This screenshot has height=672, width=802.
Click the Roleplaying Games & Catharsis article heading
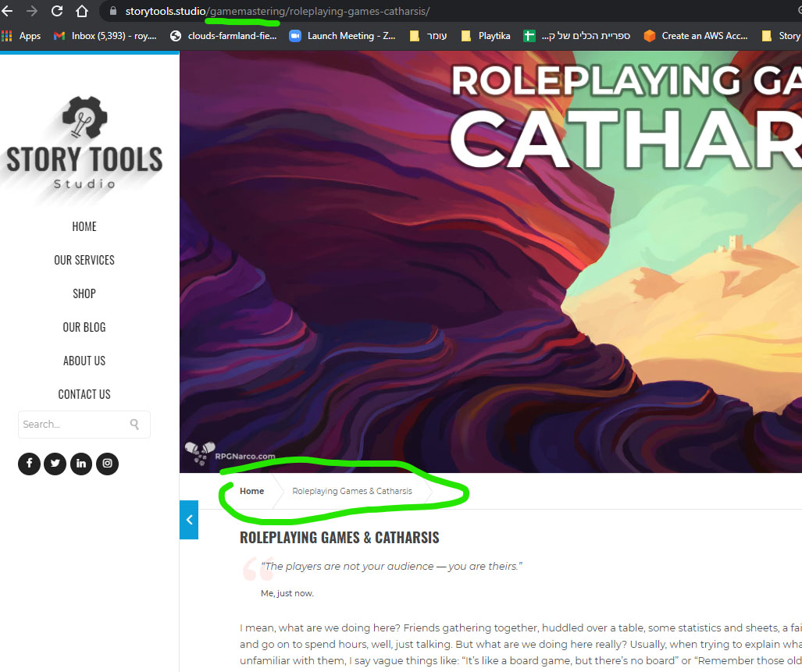pyautogui.click(x=340, y=538)
